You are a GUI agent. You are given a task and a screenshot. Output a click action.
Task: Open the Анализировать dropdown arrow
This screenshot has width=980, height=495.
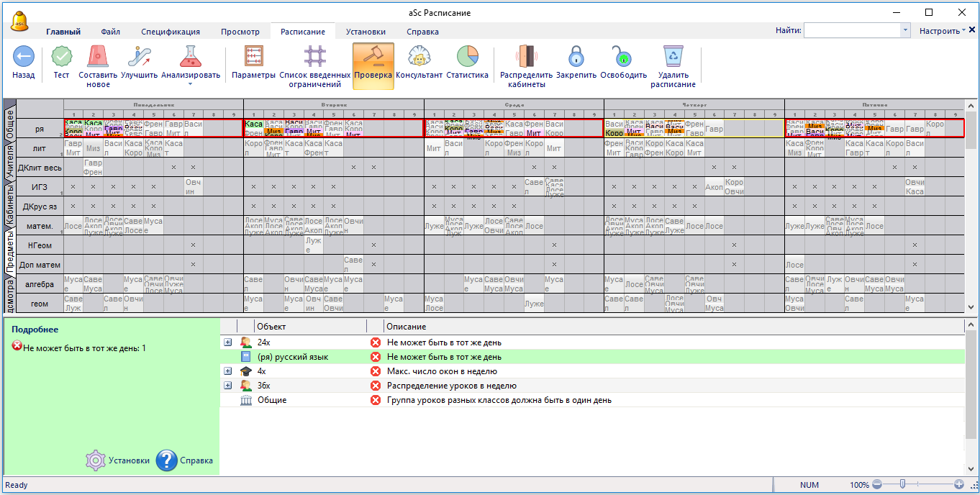[x=191, y=84]
